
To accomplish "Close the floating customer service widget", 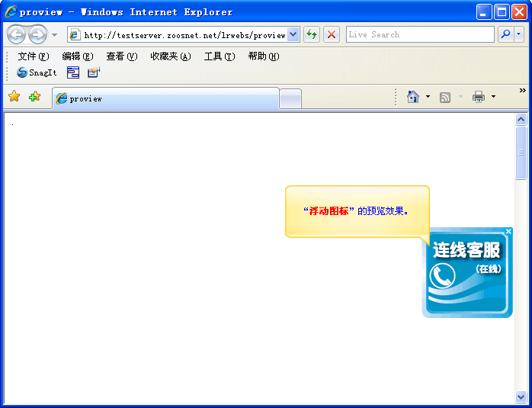I will (508, 231).
